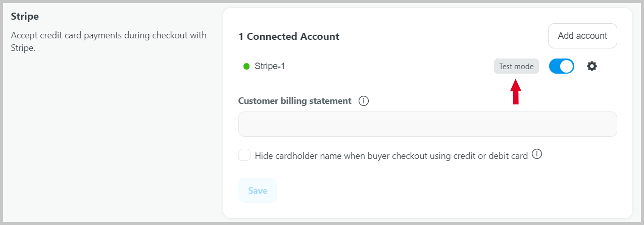
Task: Click the Add account button
Action: [x=582, y=36]
